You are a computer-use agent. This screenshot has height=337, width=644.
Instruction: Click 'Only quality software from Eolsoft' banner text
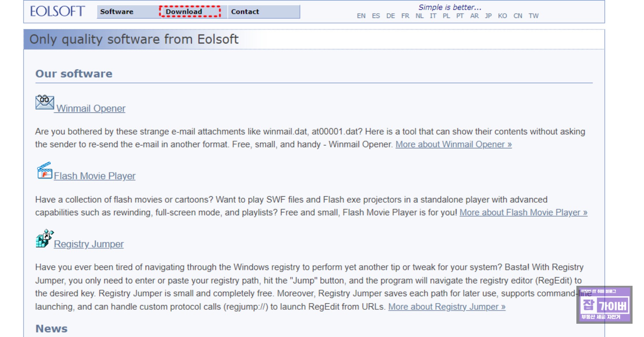point(134,39)
